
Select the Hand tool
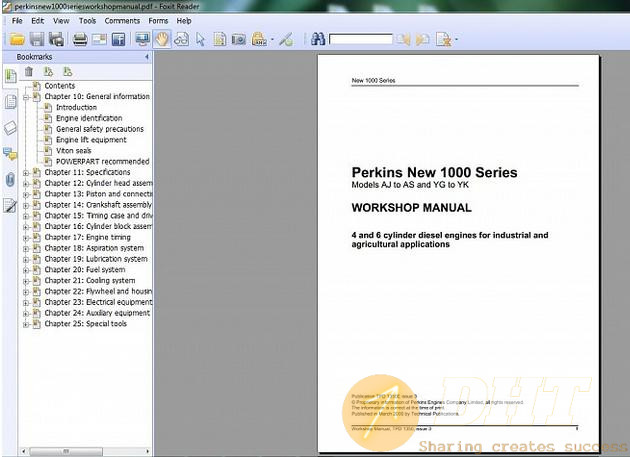162,39
